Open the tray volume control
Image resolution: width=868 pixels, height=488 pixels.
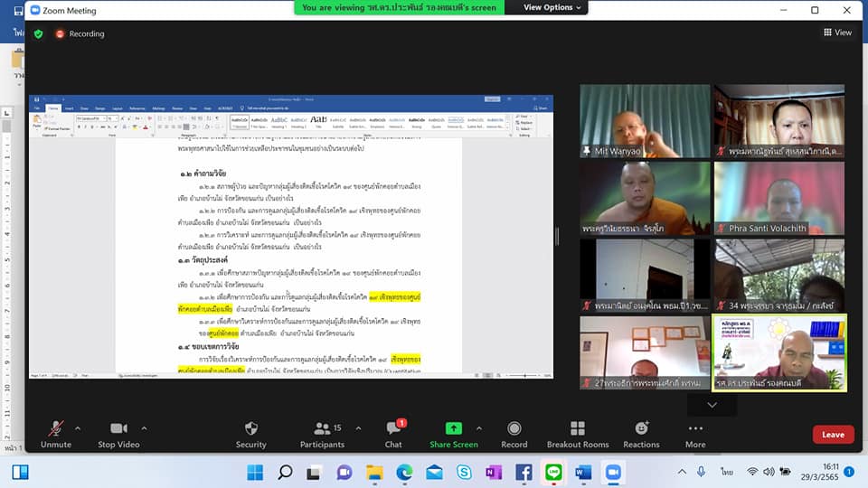click(769, 472)
